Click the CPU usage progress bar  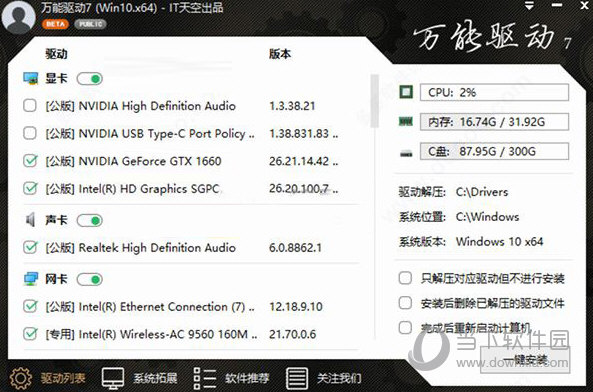point(494,92)
